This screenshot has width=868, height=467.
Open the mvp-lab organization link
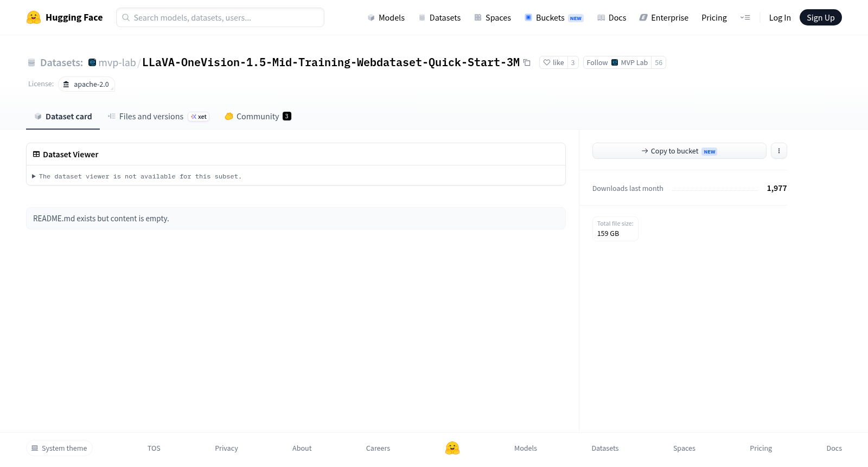(117, 62)
